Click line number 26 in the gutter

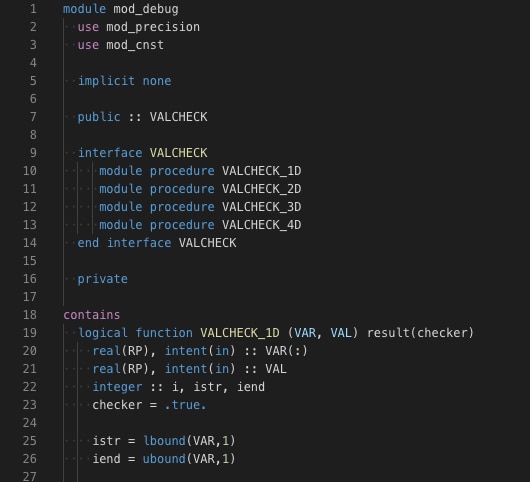(30, 459)
